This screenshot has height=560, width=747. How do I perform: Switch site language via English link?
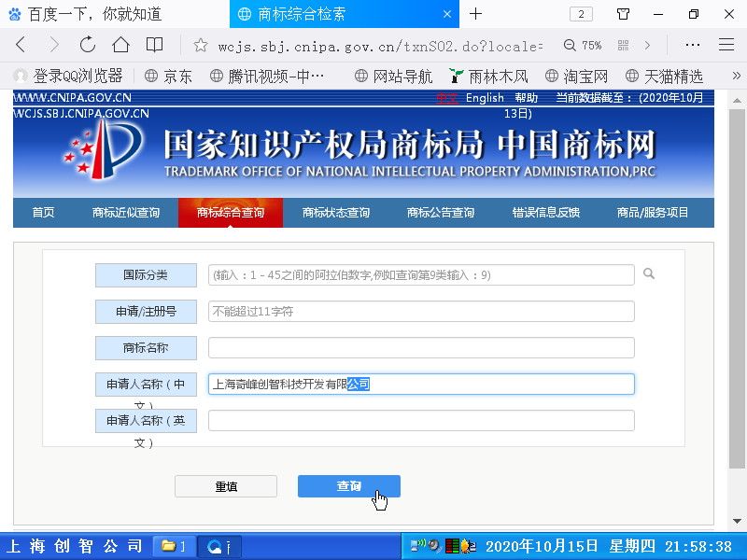485,98
